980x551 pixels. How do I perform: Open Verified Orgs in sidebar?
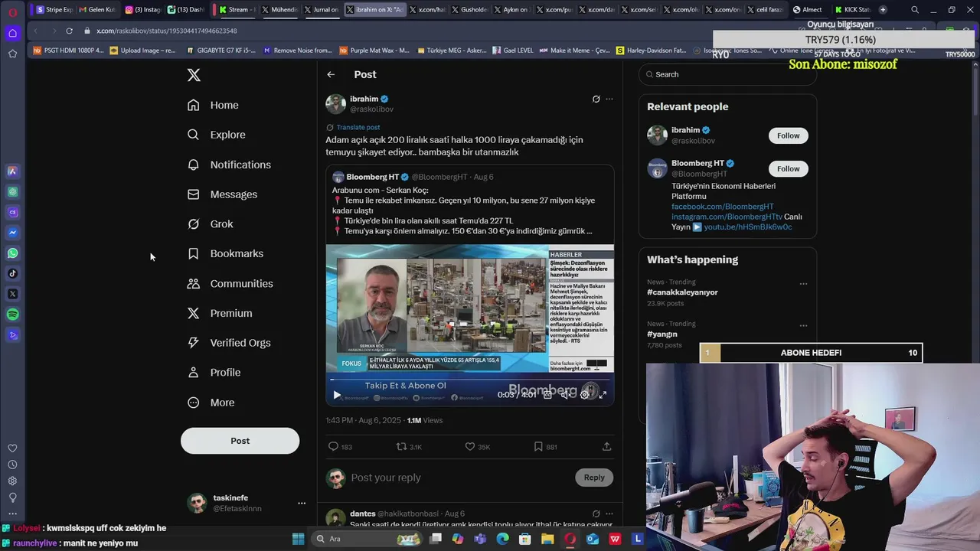click(x=230, y=343)
